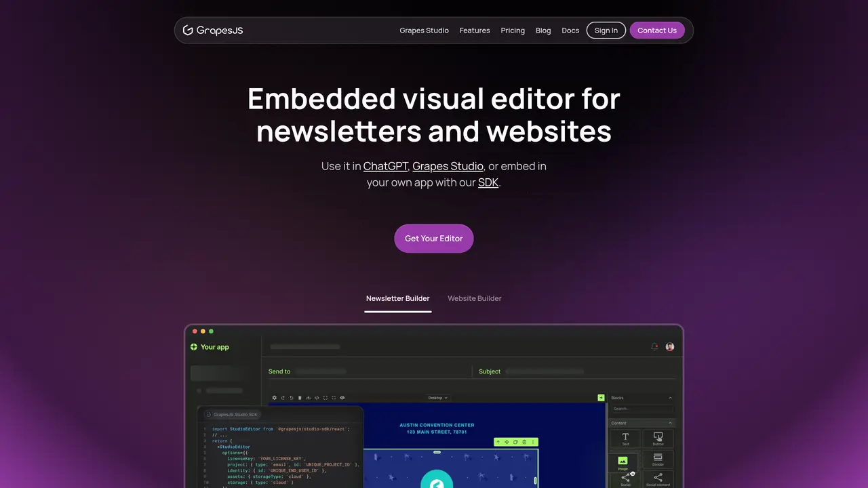Select the Social block
This screenshot has width=868, height=488.
click(x=625, y=480)
